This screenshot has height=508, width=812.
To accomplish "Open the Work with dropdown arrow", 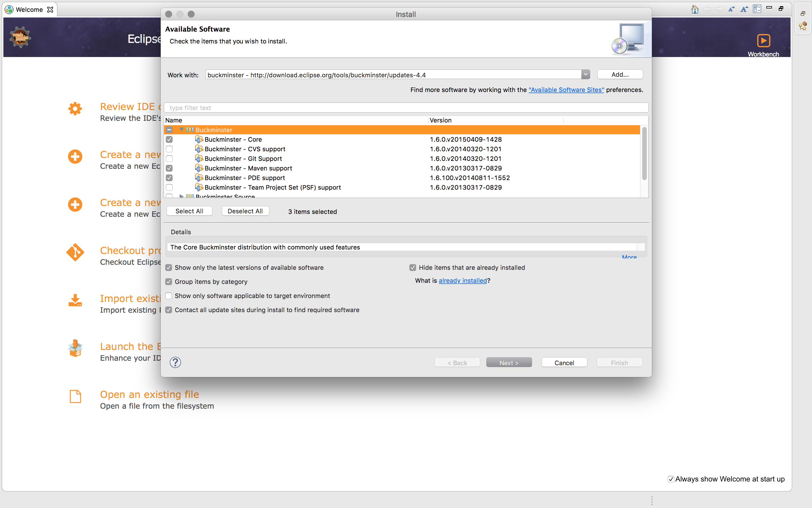I will [x=586, y=74].
